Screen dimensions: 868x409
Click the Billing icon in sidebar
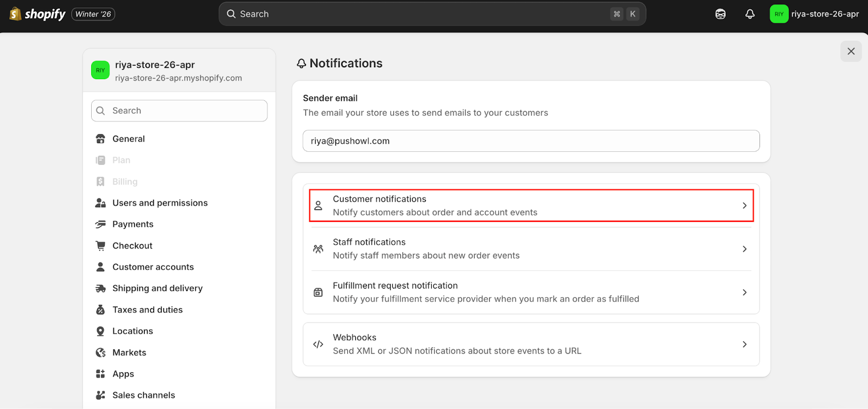pos(100,182)
